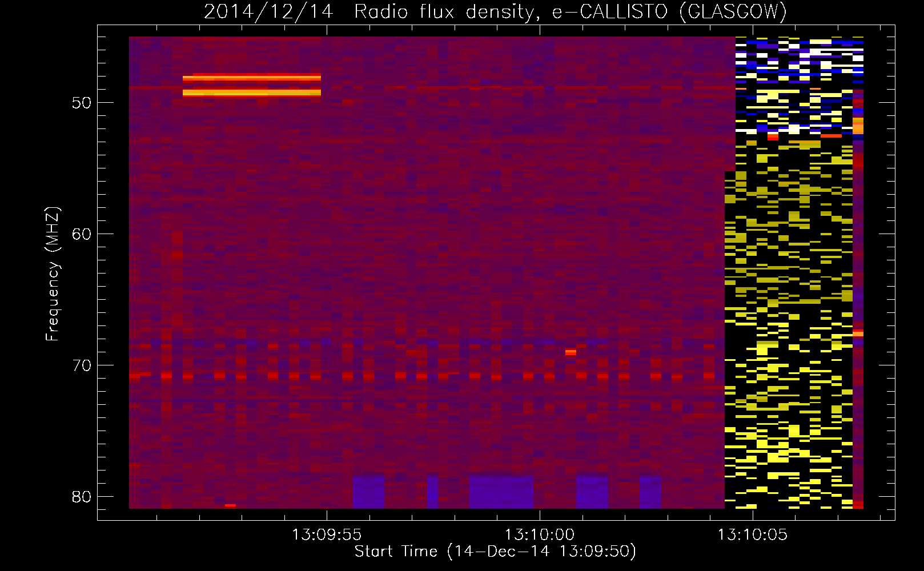Click the '13:09:55' time tick label

click(327, 535)
